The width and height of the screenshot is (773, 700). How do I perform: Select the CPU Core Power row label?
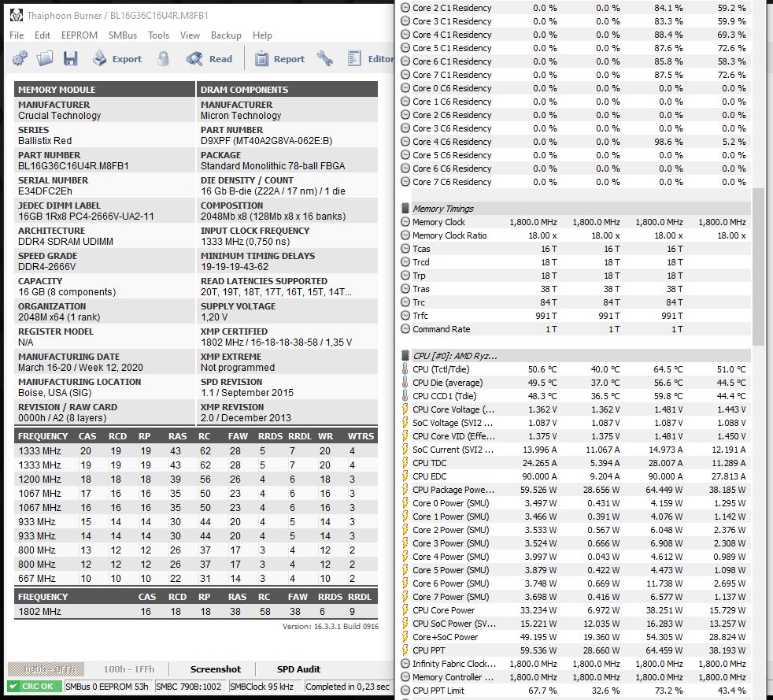point(443,609)
